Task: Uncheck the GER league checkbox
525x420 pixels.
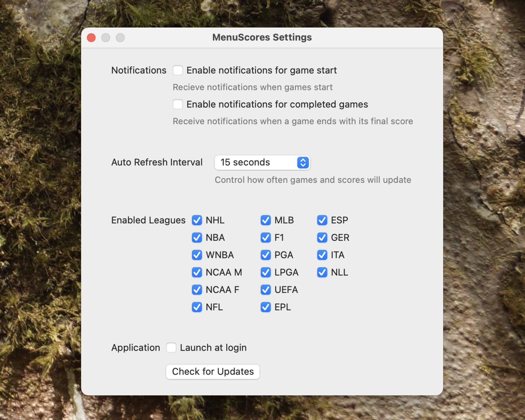Action: click(322, 238)
